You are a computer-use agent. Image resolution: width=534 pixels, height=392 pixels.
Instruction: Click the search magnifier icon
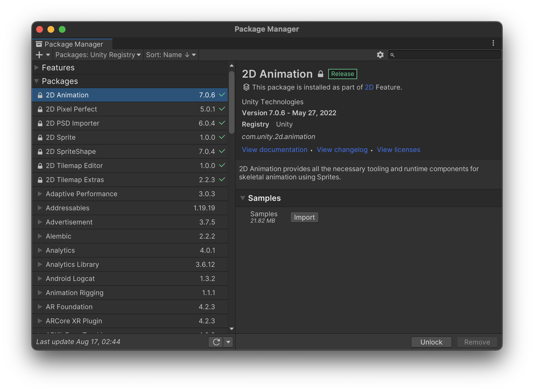pos(392,55)
